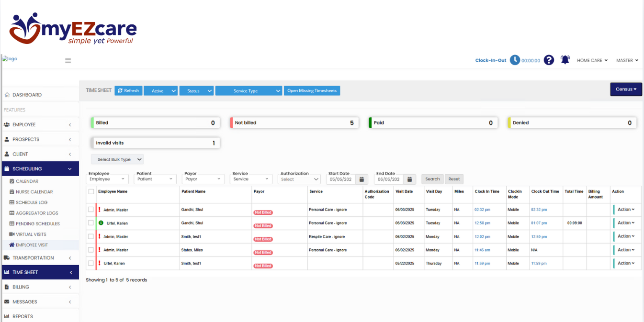Click the Pending Schedules table icon
Viewport: 644px width, 322px height.
(12, 223)
